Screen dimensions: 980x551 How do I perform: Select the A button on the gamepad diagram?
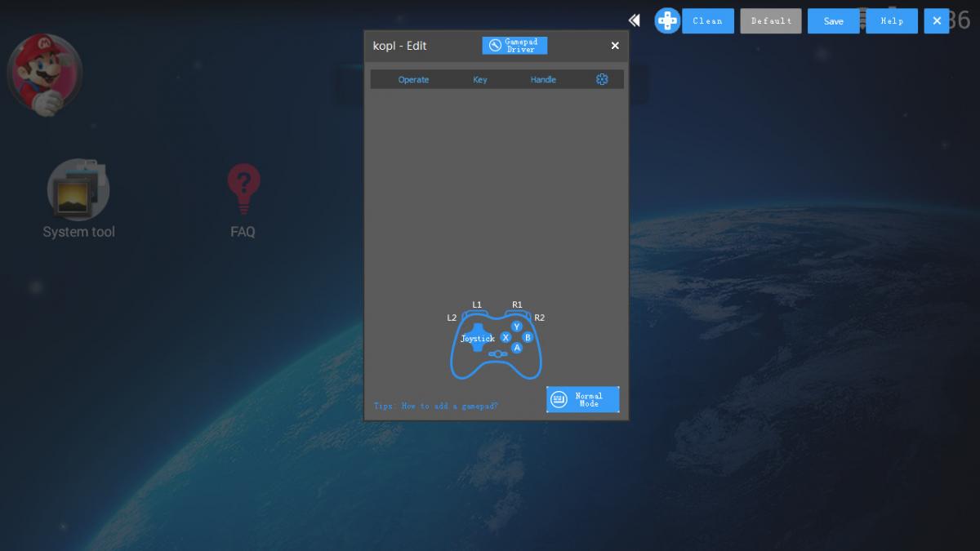(x=517, y=348)
